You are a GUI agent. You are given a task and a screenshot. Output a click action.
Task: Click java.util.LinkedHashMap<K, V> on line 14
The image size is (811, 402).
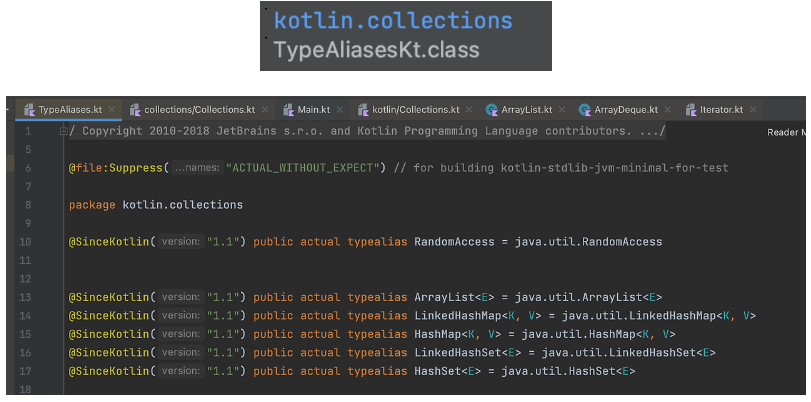(659, 316)
